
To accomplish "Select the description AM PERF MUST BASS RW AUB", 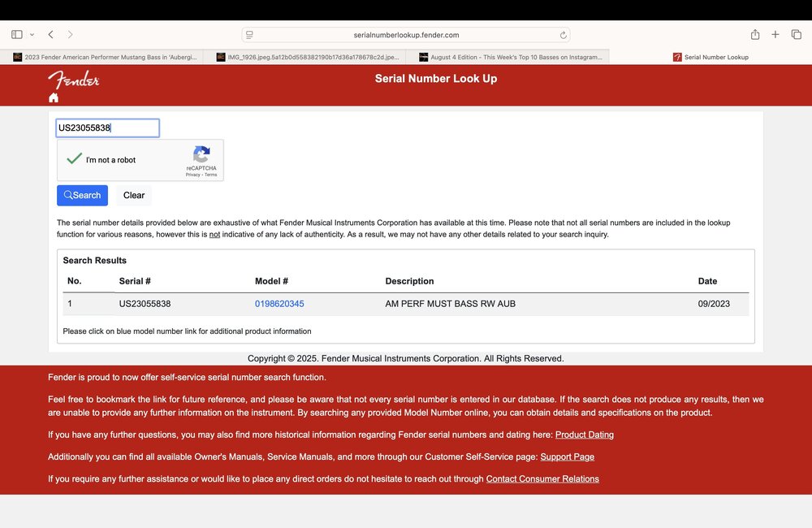I will click(450, 304).
